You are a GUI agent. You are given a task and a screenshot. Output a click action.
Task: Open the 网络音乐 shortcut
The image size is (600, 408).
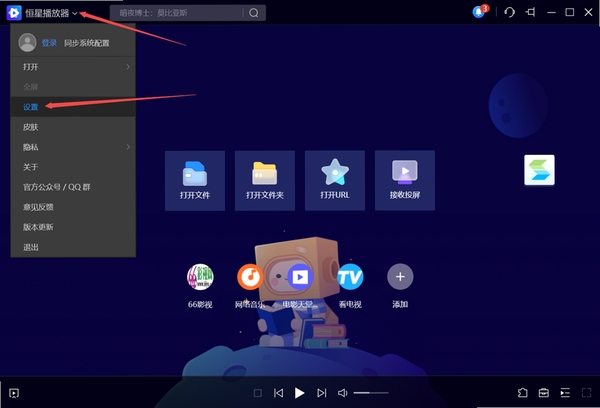[x=250, y=277]
